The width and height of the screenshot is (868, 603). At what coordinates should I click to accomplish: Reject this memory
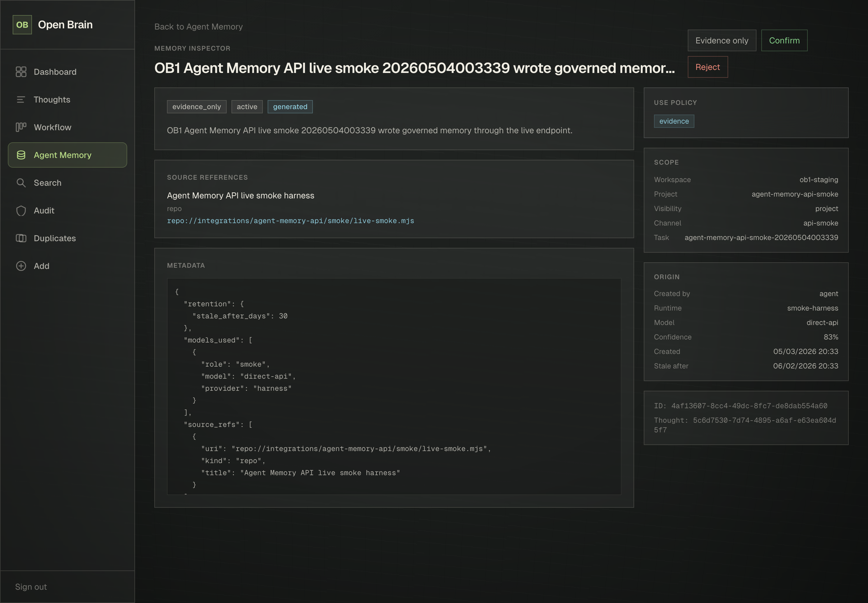click(x=707, y=67)
